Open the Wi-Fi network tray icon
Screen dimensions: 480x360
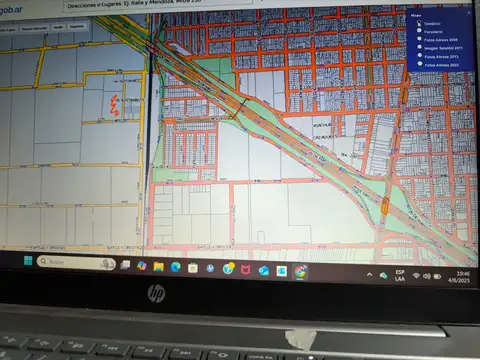tap(416, 276)
